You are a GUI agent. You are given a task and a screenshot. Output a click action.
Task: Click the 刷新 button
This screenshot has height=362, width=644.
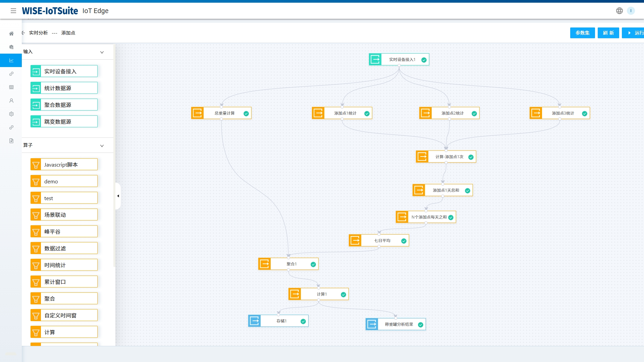click(608, 33)
